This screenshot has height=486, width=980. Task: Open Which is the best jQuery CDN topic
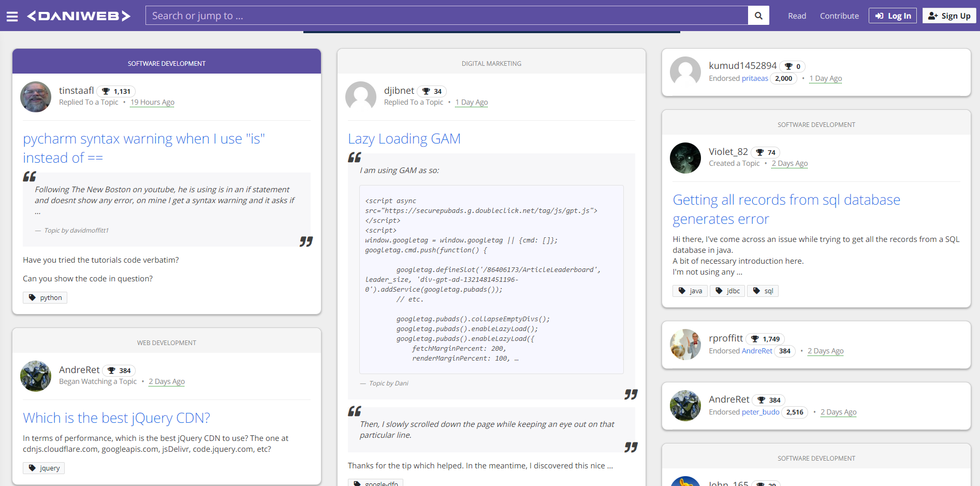click(x=116, y=418)
